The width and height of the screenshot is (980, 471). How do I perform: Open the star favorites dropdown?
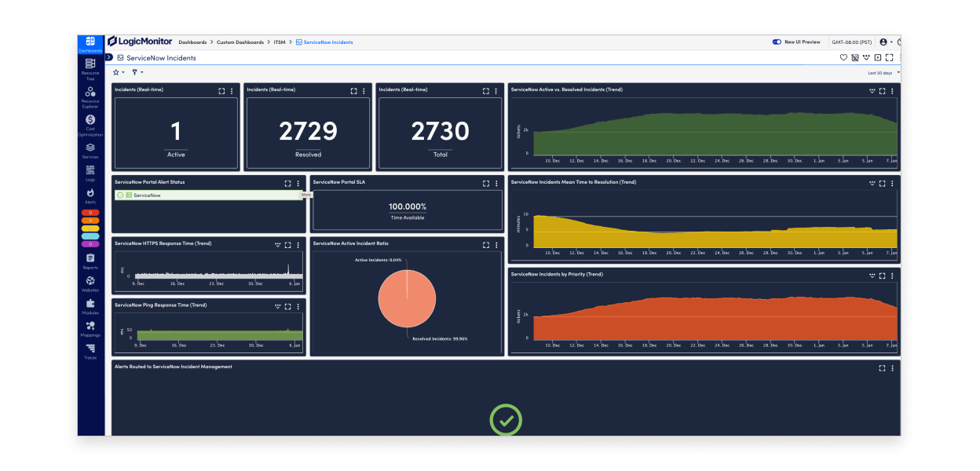(119, 72)
